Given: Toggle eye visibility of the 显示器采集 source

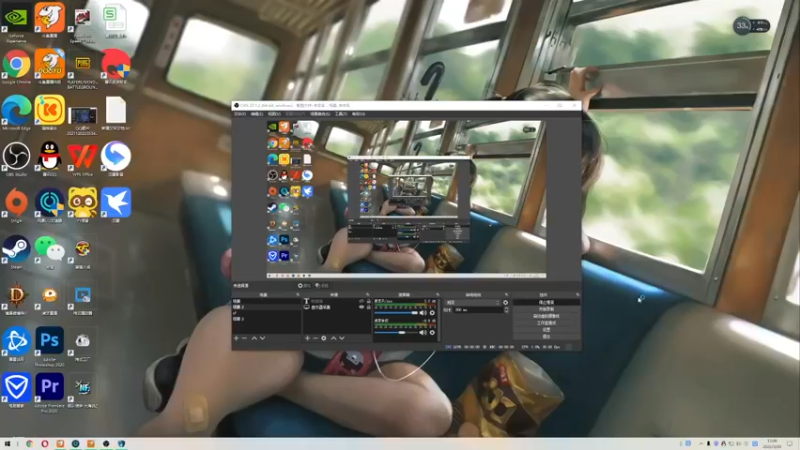Looking at the screenshot, I should (362, 307).
